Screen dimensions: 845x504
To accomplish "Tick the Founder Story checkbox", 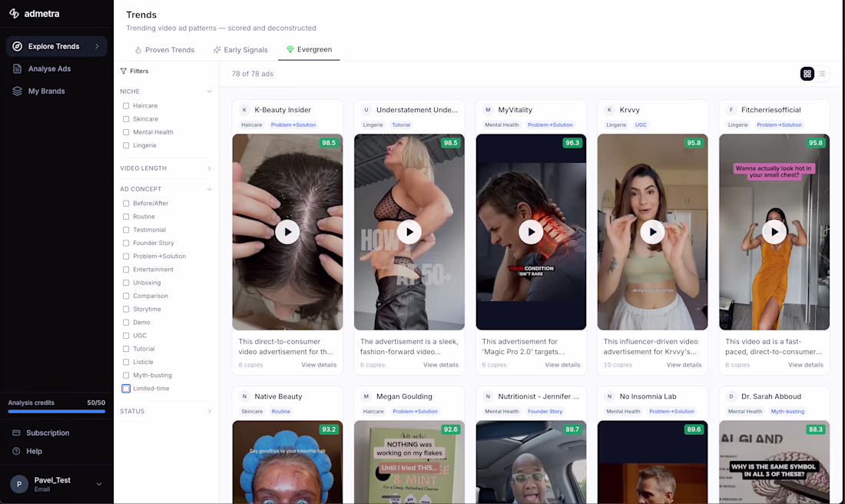I will (126, 243).
